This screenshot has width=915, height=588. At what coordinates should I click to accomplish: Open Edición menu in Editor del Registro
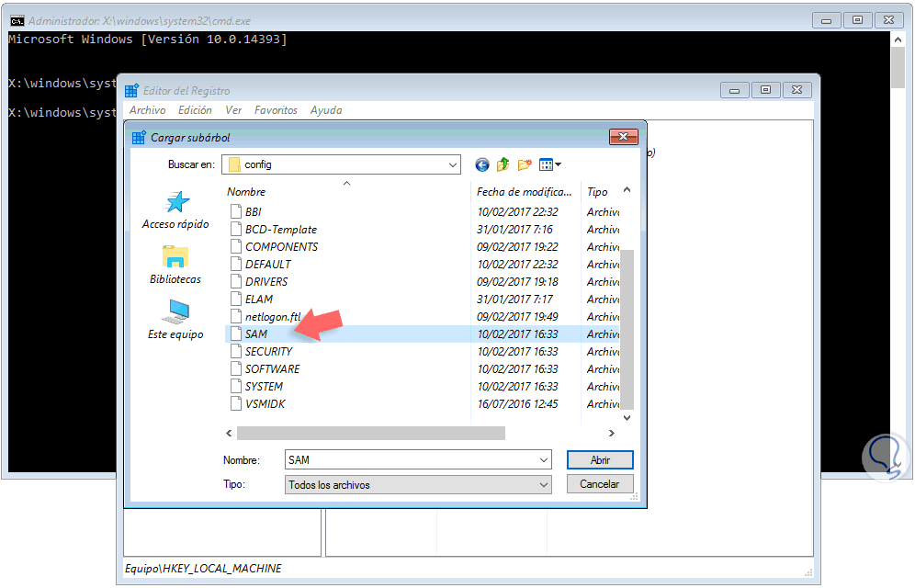(195, 110)
